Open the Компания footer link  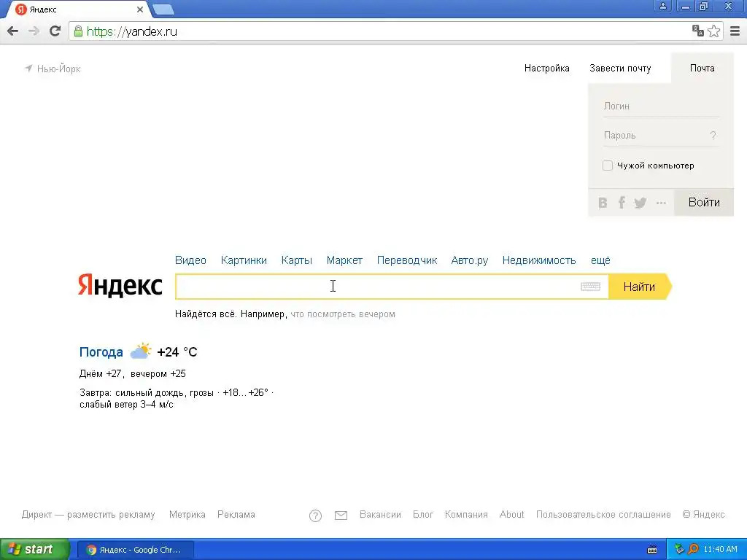pos(466,515)
